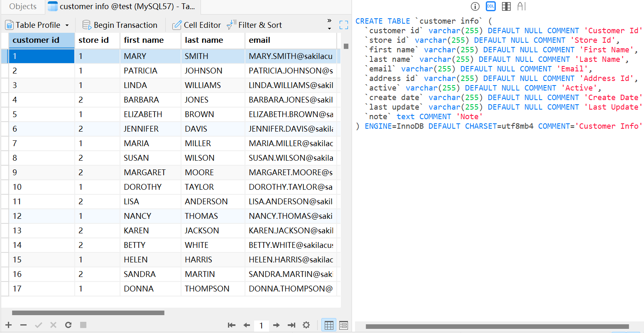Jump to the last page

pos(291,325)
